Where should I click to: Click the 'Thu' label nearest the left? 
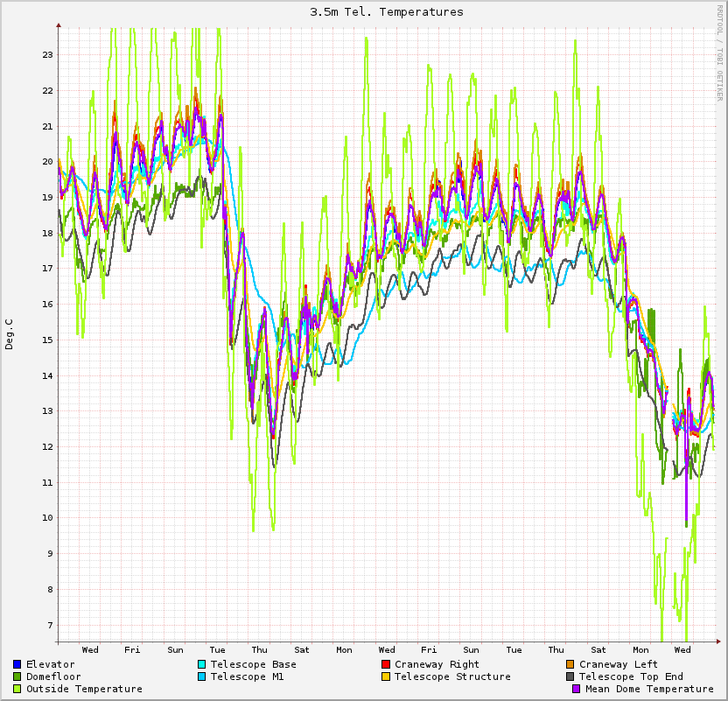pyautogui.click(x=260, y=649)
